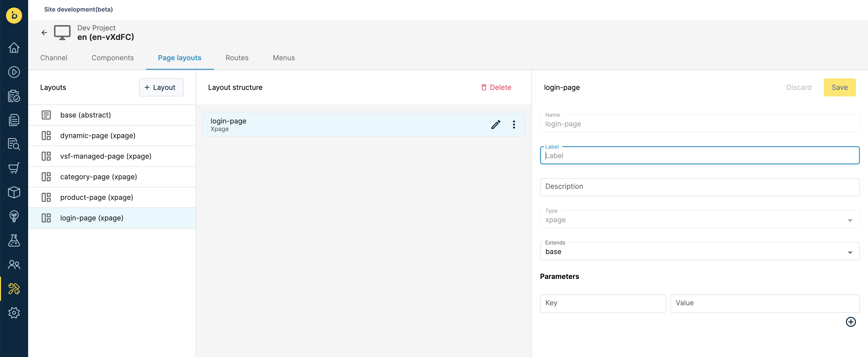This screenshot has width=868, height=357.
Task: Go back using the arrow icon
Action: tap(44, 33)
